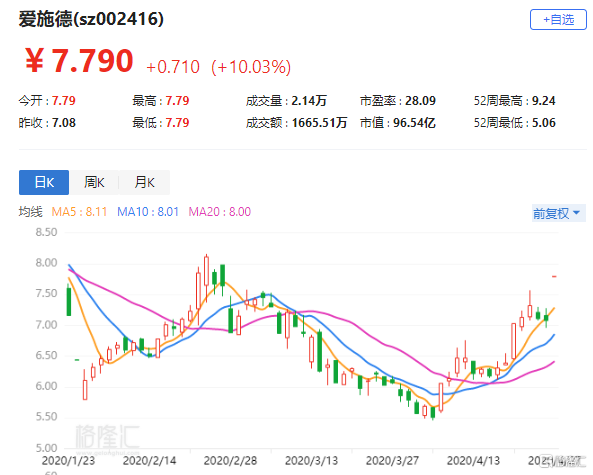This screenshot has width=593, height=475.
Task: Click the 2020/4/13 date axis label
Action: point(473,461)
